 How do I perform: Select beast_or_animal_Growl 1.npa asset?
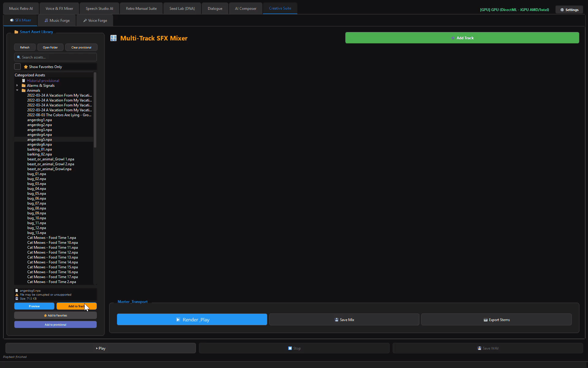click(51, 159)
